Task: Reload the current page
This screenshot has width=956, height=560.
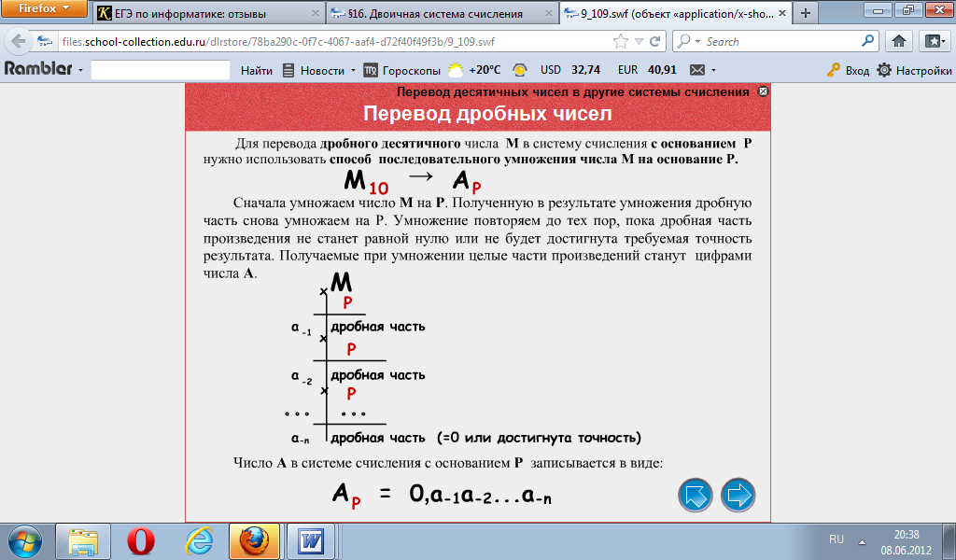Action: (654, 41)
